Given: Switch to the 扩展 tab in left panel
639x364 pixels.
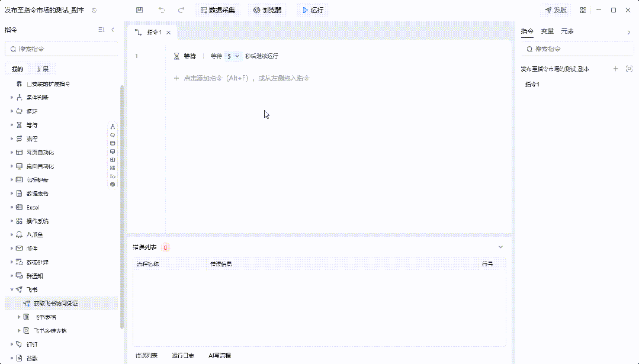Looking at the screenshot, I should [43, 69].
